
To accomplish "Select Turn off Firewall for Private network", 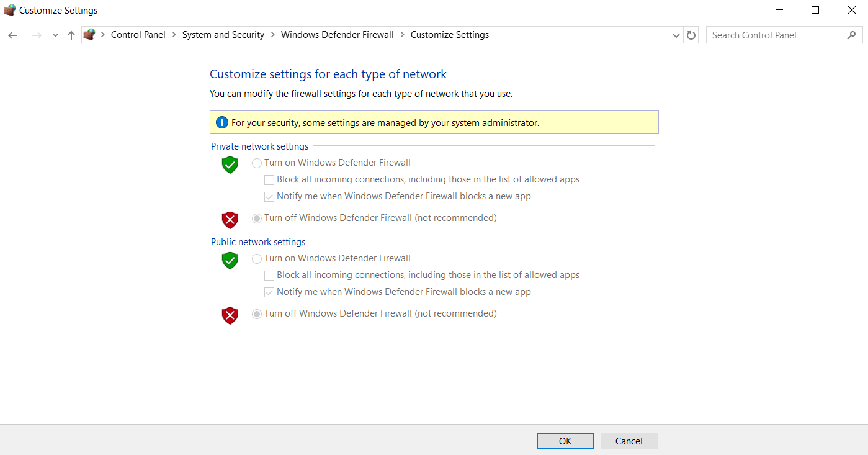I will coord(257,218).
